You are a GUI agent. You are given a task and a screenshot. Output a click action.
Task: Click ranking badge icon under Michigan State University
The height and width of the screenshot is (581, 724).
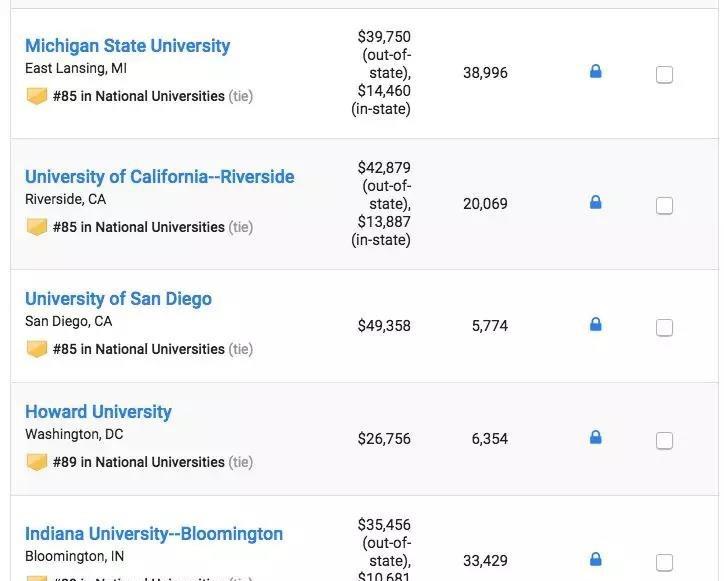pos(37,97)
